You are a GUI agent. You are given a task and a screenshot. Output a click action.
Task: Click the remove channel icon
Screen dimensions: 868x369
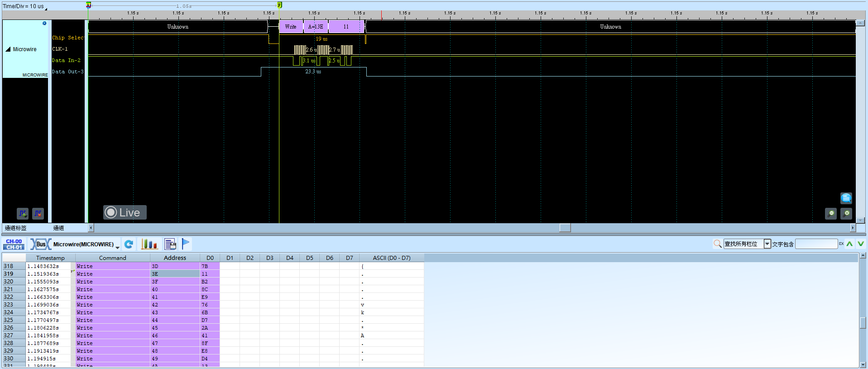[x=38, y=213]
